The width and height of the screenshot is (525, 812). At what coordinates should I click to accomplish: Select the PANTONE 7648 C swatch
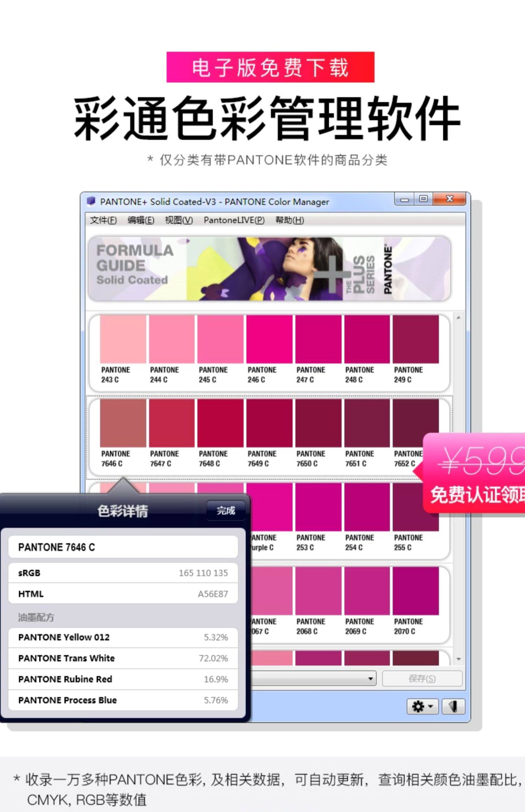pos(220,423)
